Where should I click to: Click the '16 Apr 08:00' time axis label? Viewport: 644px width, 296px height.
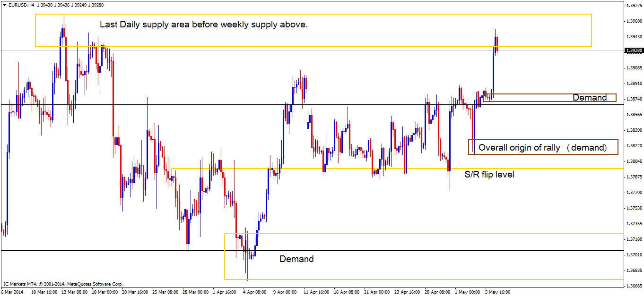[x=347, y=292]
